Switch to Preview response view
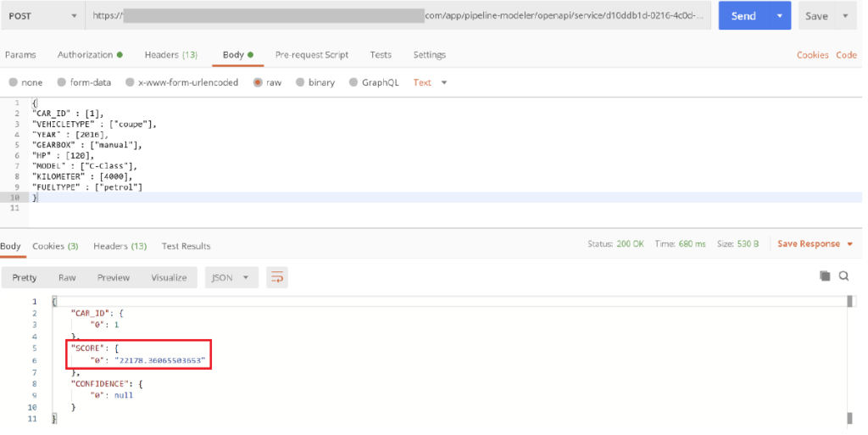The width and height of the screenshot is (868, 435). click(x=114, y=278)
